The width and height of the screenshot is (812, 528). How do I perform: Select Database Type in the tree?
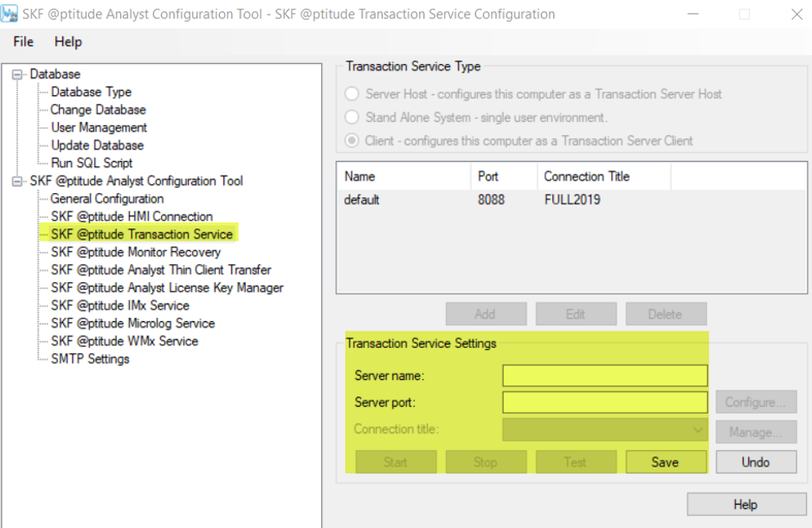[91, 92]
